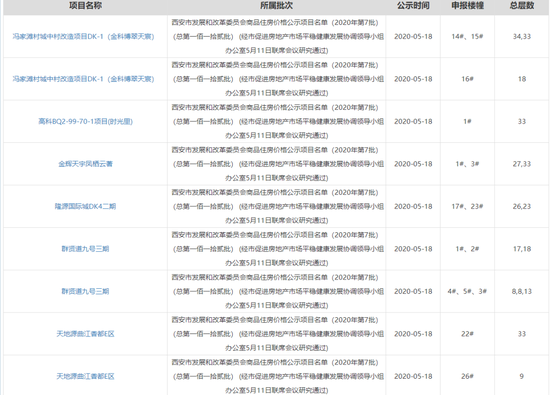Click the 申报楼幢 column header

(x=467, y=6)
